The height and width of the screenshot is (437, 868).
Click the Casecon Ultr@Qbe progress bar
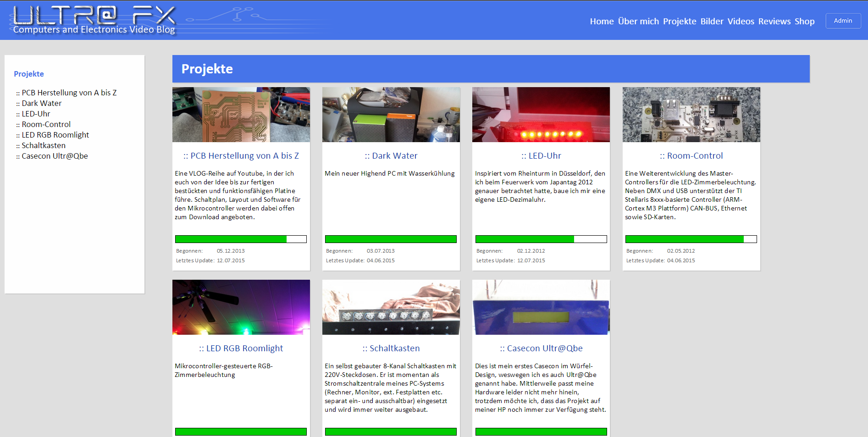coord(541,431)
